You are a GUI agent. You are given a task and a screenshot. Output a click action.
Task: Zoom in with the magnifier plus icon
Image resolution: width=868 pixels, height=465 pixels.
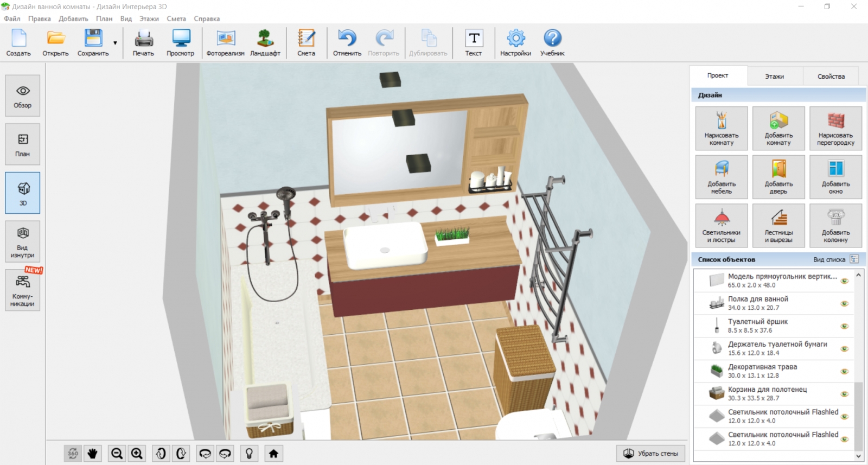[137, 453]
